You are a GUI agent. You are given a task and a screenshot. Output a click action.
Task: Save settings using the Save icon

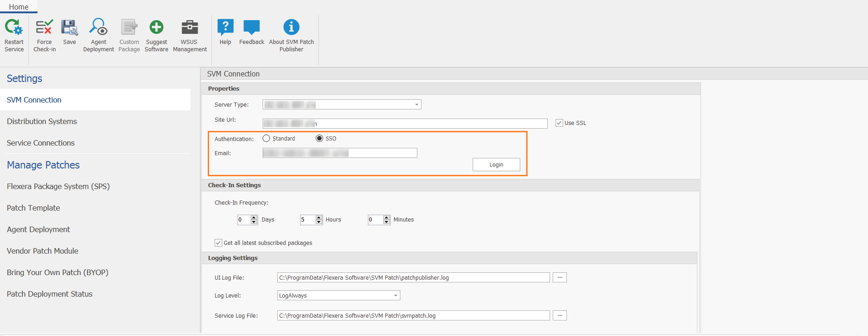pos(70,28)
